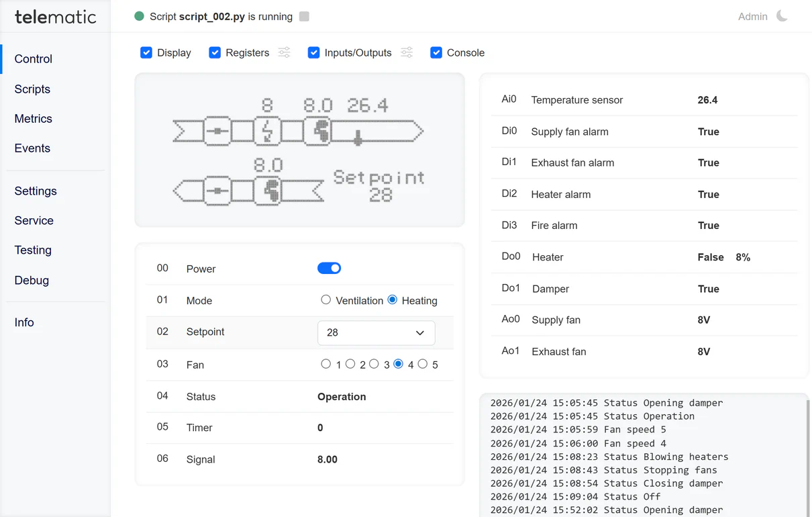Open Inputs/Outputs filter settings icon
Viewport: 812px width, 517px height.
point(407,52)
